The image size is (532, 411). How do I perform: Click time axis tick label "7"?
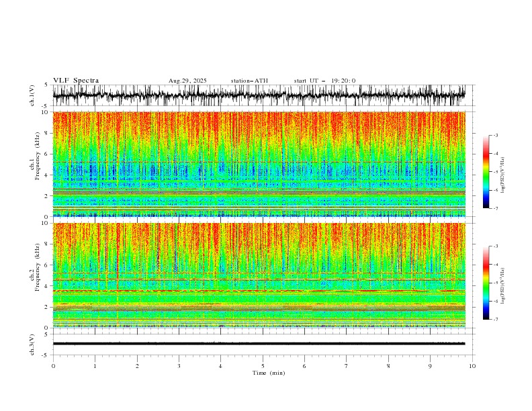click(x=347, y=366)
